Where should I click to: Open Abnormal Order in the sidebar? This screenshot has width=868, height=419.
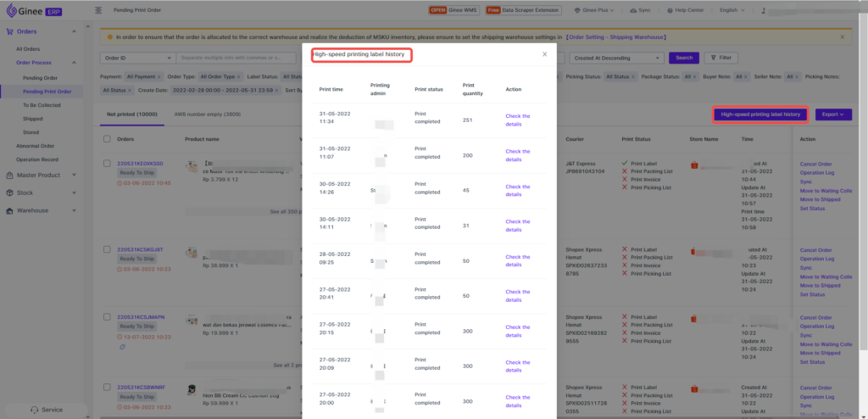pyautogui.click(x=35, y=146)
